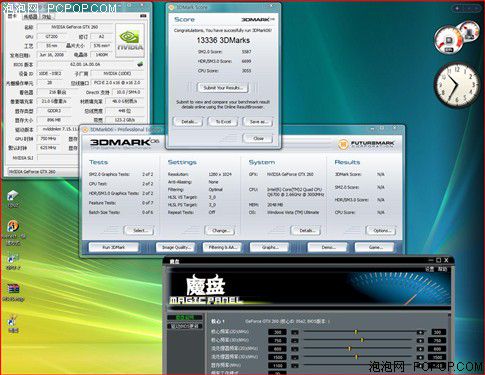Click minus button beside the 1100 memory clock

point(295,366)
